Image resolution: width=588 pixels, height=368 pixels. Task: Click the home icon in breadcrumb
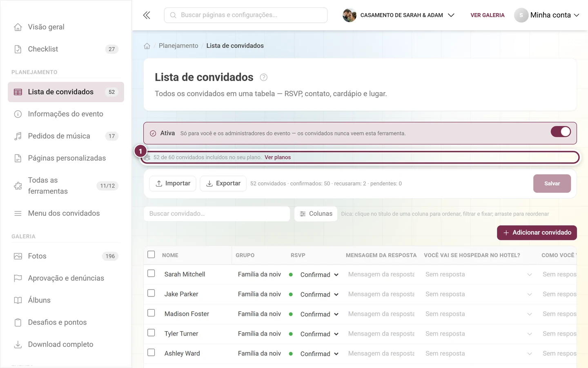click(x=147, y=46)
